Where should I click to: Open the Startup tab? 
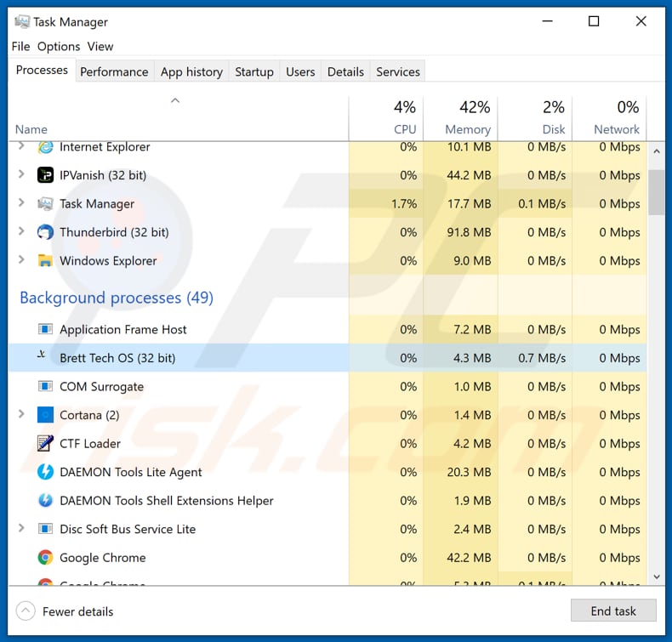(x=253, y=71)
